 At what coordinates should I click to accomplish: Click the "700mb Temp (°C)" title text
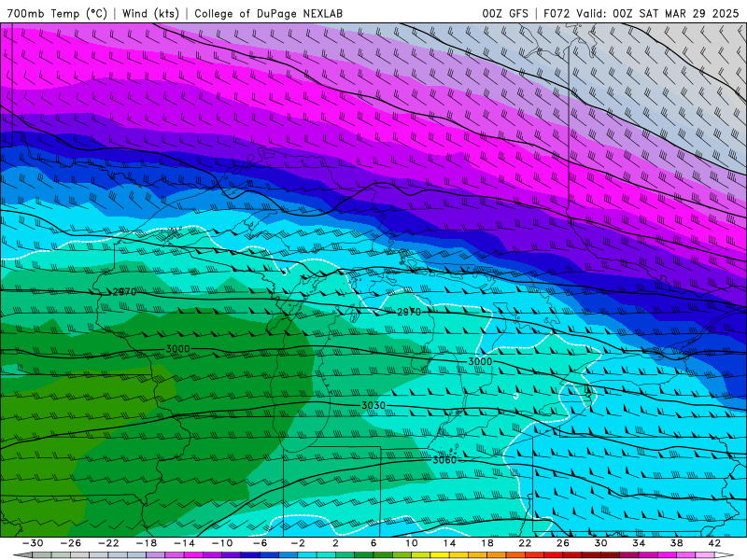point(57,13)
